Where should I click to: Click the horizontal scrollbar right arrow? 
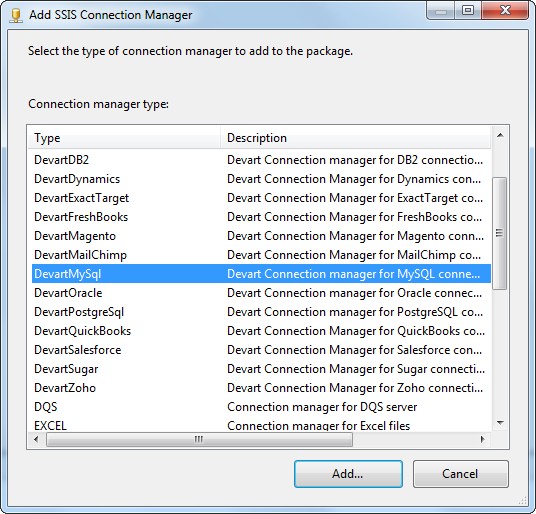click(x=482, y=439)
